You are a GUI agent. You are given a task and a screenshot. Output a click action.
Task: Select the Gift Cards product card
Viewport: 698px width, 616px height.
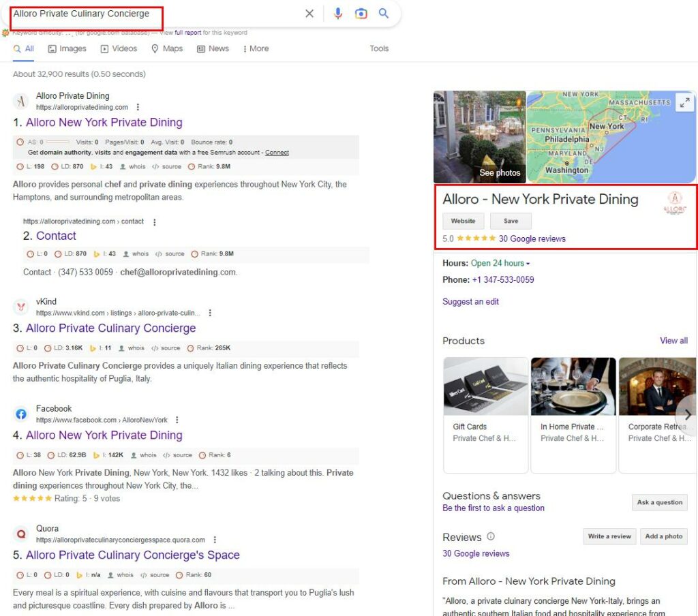click(485, 414)
